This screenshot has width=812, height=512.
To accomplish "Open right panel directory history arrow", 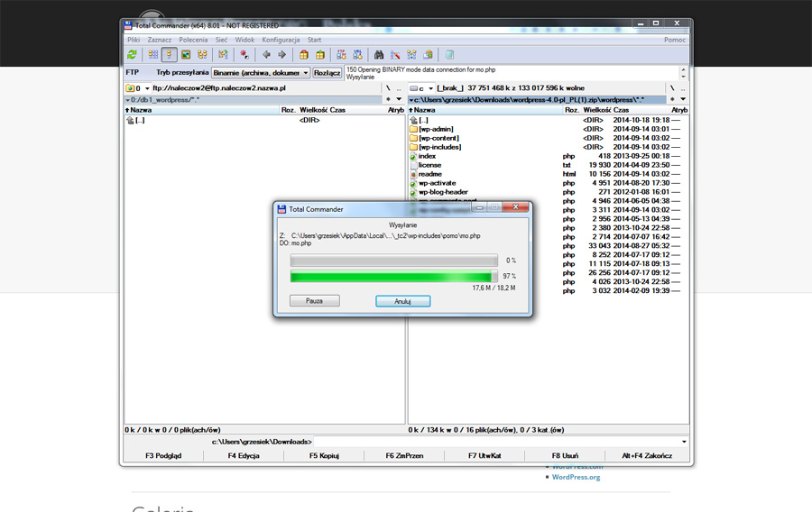I will tap(683, 99).
